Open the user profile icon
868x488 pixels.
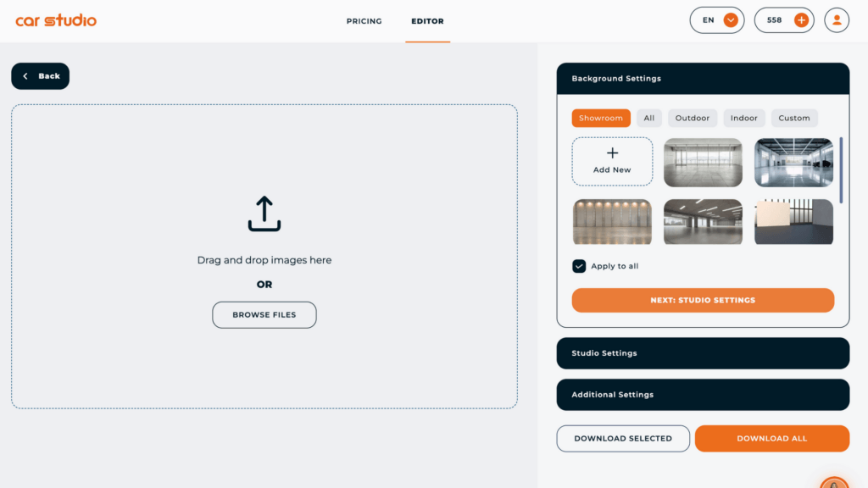point(837,20)
